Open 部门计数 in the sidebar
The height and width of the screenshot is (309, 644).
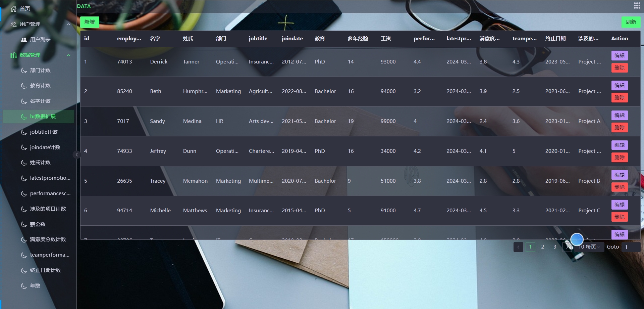pyautogui.click(x=38, y=71)
